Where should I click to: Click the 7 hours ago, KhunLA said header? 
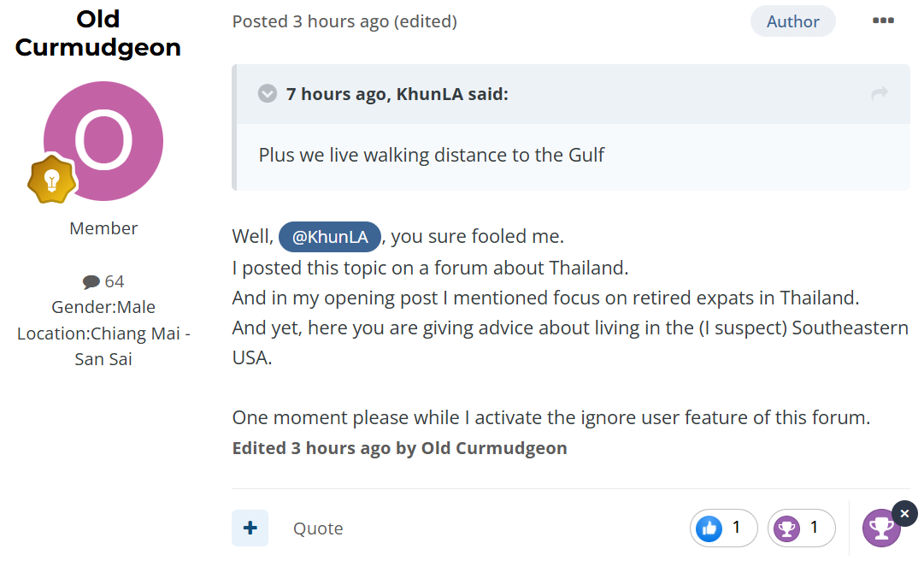[397, 94]
